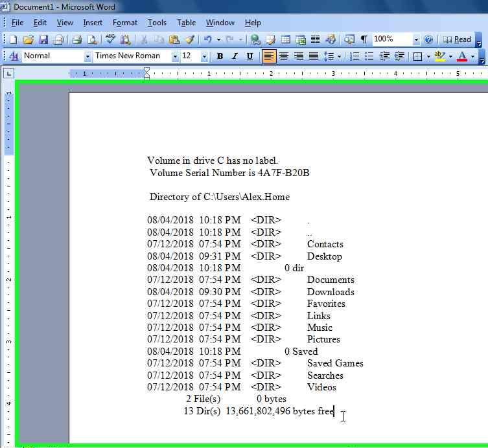Open the Tools menu
Viewport: 488px width, 448px height.
(157, 23)
